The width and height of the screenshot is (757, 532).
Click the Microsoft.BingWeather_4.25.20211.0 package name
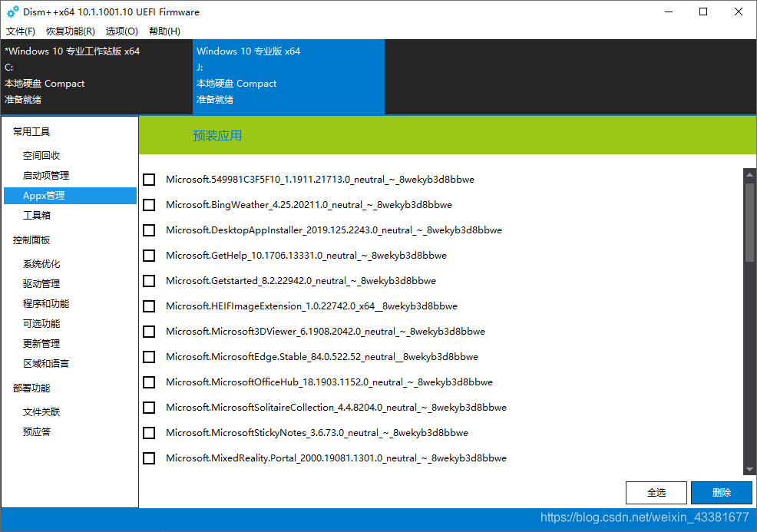[309, 205]
